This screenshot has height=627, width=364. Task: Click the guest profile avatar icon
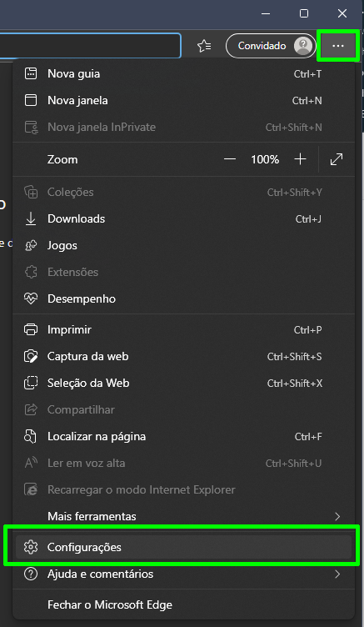pos(303,46)
